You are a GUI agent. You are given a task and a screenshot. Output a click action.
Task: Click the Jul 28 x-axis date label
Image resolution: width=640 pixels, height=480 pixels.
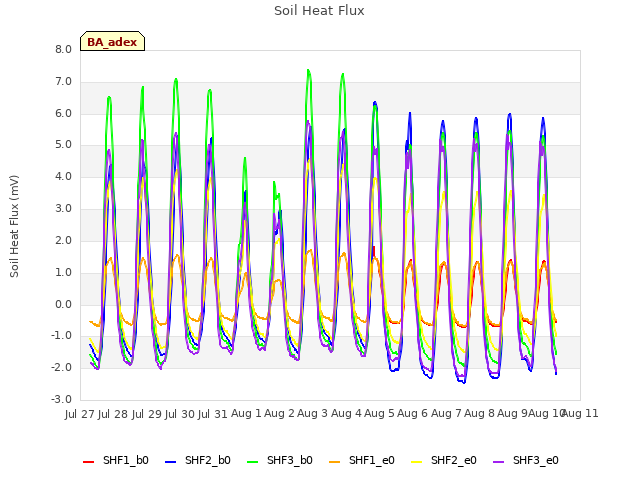[x=113, y=414]
